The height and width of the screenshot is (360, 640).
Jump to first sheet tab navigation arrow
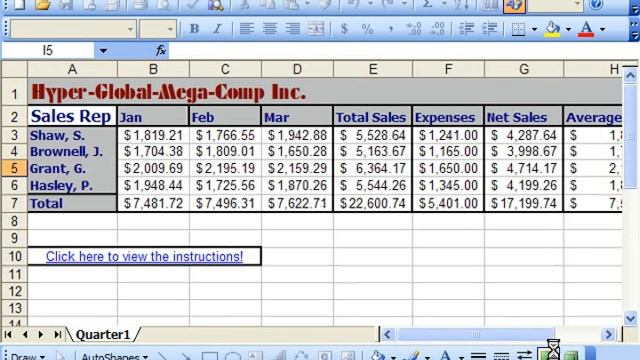point(8,335)
